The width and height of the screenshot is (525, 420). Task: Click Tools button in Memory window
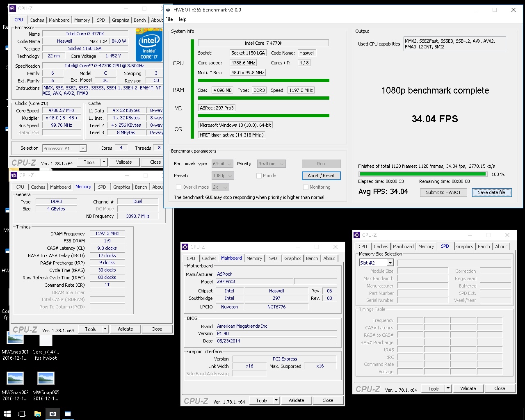coord(90,329)
